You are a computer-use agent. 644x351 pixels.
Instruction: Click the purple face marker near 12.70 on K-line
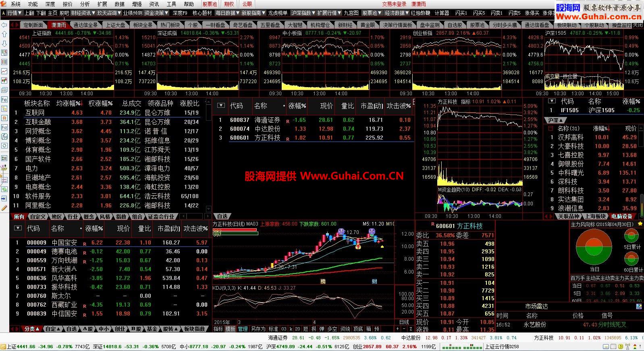[x=341, y=232]
